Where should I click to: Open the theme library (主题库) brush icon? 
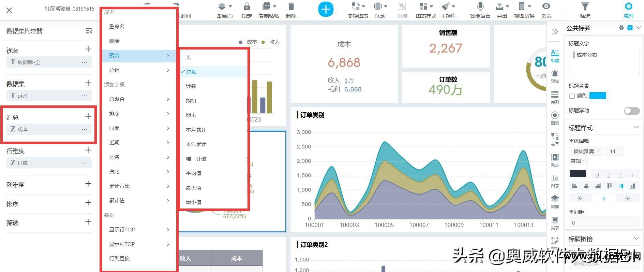point(446,6)
